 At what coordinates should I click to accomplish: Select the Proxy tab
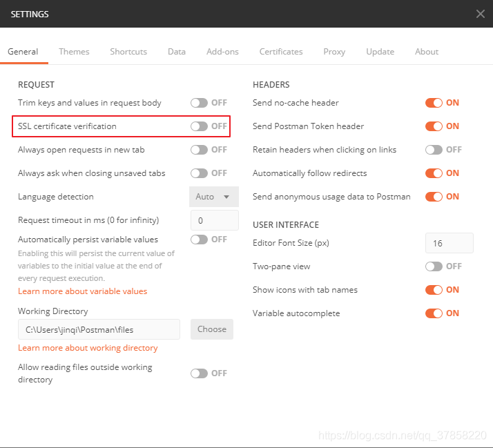tap(334, 52)
